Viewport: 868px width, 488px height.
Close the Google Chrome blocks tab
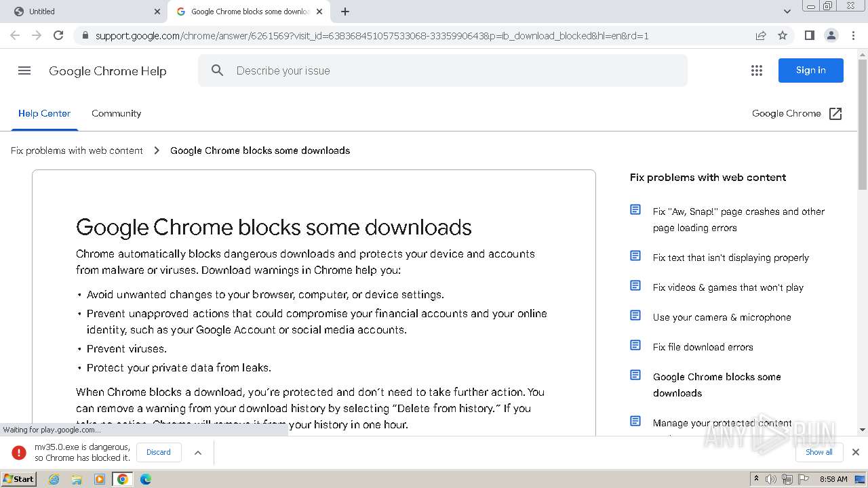tap(319, 12)
